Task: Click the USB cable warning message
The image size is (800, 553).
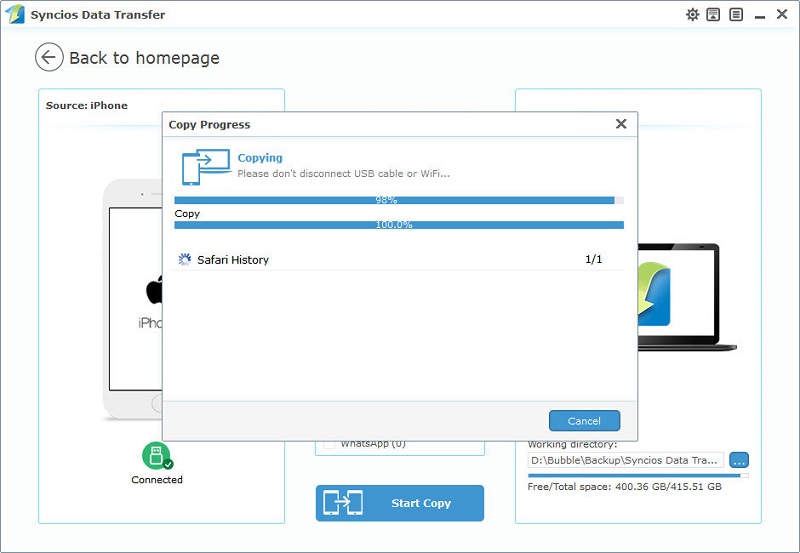Action: point(343,173)
